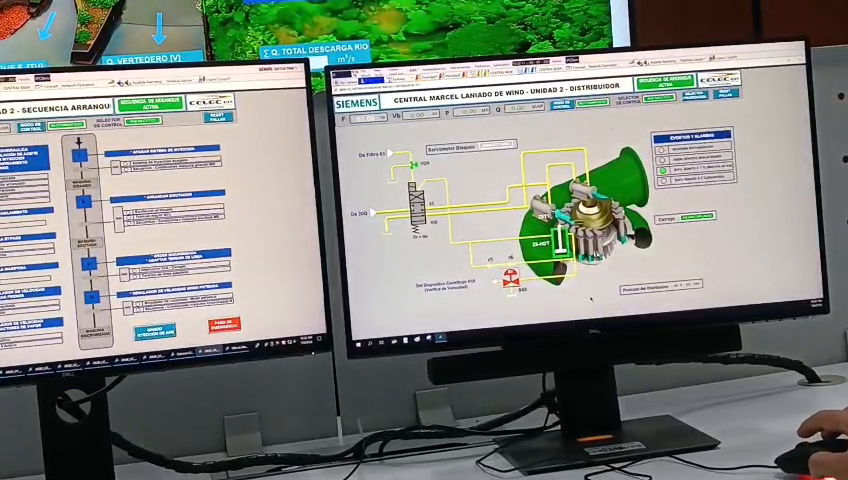Viewport: 848px width, 480px height.
Task: Open Task View on the right monitor taskbar
Action: click(x=382, y=342)
